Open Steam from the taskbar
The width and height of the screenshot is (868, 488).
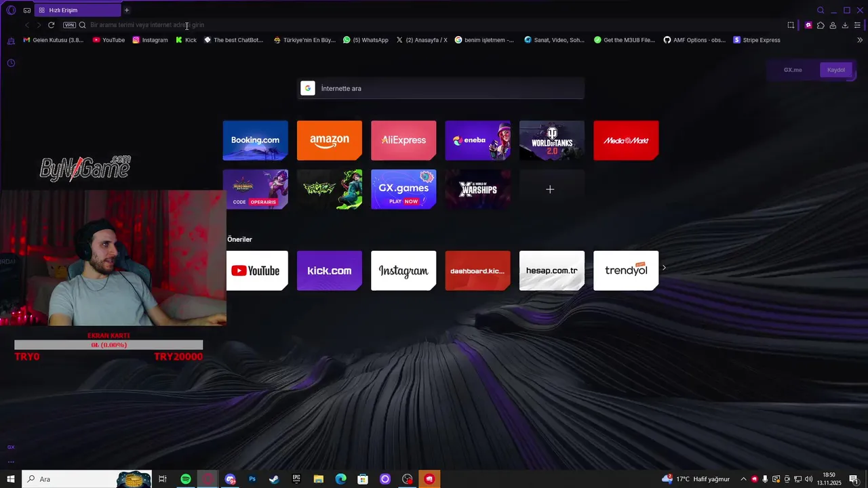tap(274, 479)
